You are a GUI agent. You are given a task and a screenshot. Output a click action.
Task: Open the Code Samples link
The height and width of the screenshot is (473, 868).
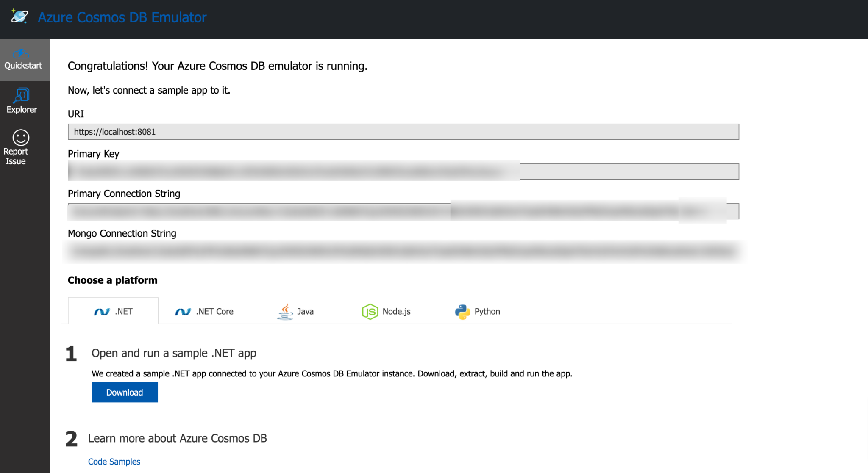point(114,461)
